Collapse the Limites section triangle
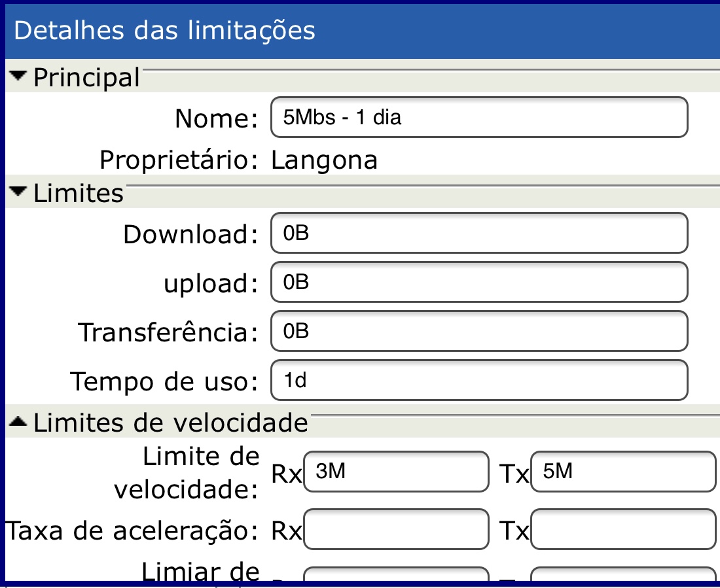Image resolution: width=720 pixels, height=588 pixels. 20,192
